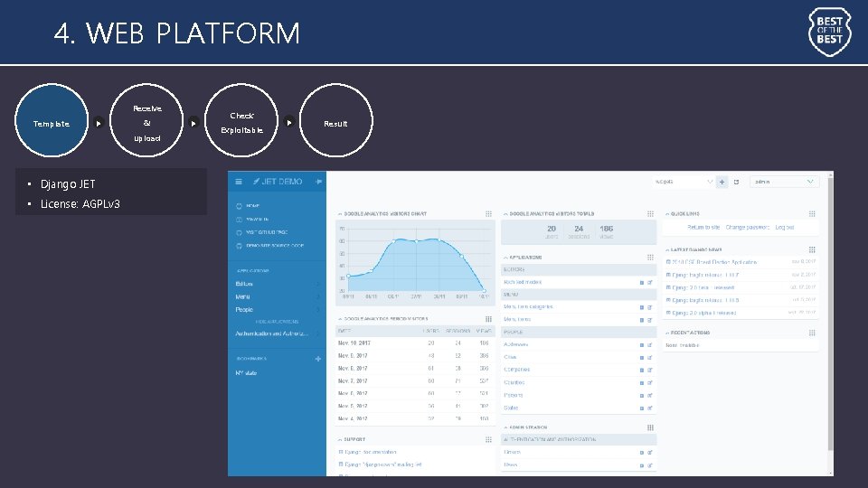Collapse the Support widget
Image resolution: width=868 pixels, height=488 pixels.
coord(340,439)
